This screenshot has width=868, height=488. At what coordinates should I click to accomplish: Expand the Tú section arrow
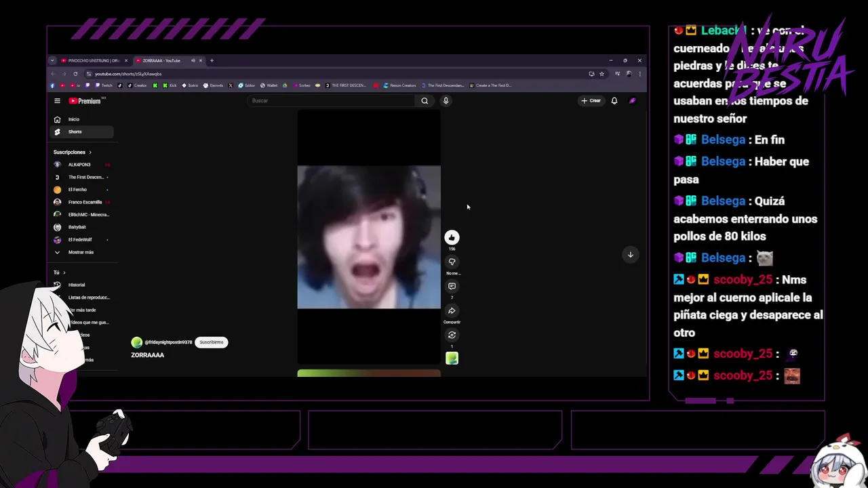64,272
